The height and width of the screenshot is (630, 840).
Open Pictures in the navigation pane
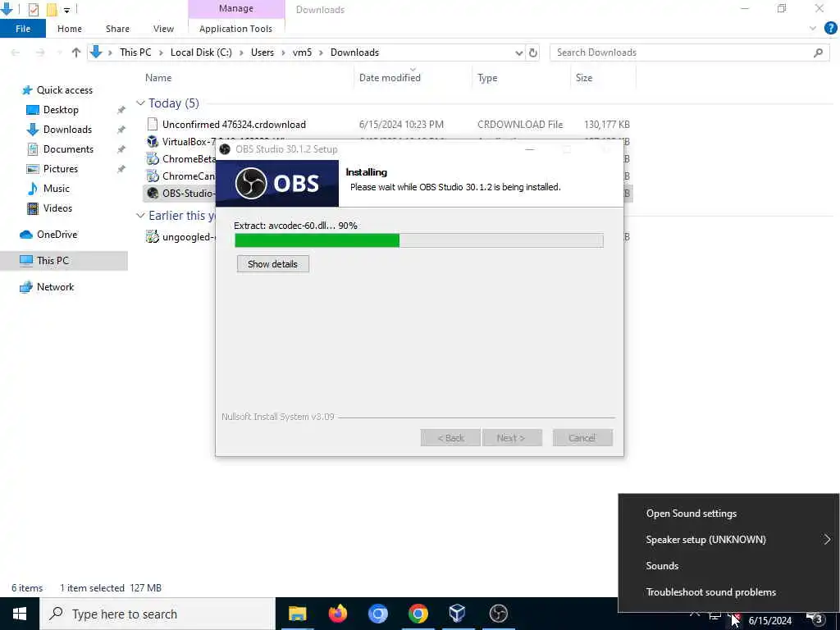(x=61, y=169)
